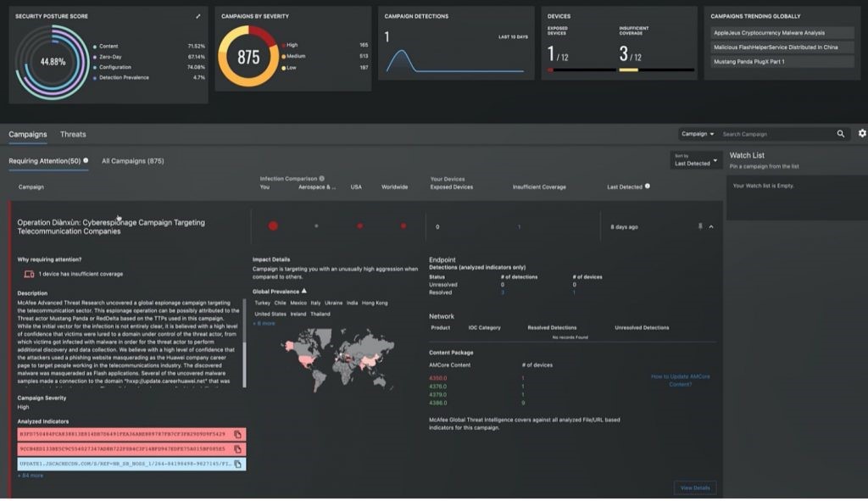
Task: Expand the Security Posture Score widget
Action: click(x=198, y=16)
